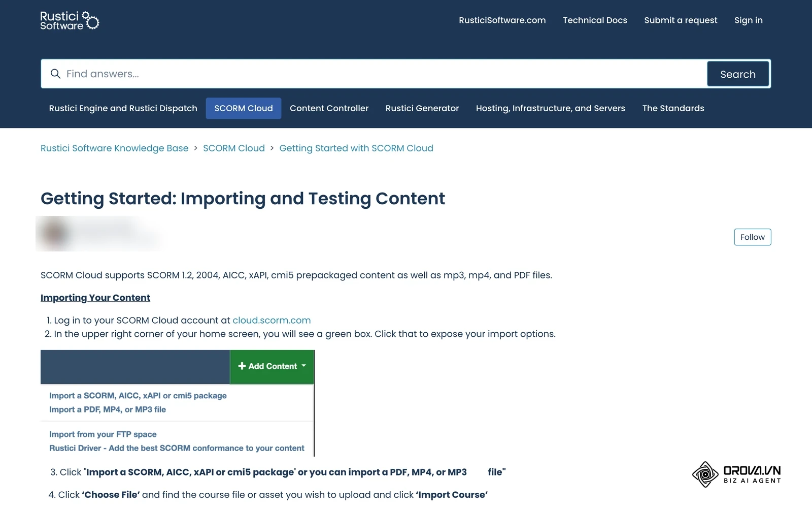Click the step 4 'Choose File' text
Screen dimensions: 812x508
[110, 495]
